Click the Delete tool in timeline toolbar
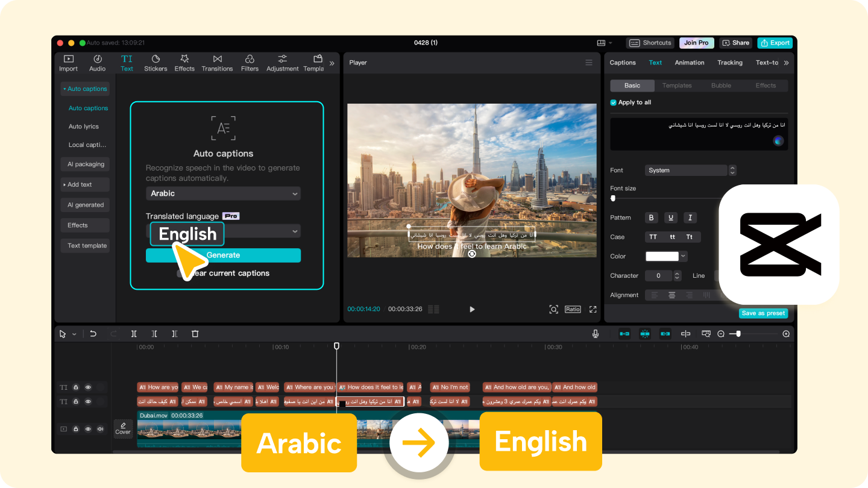 [195, 333]
